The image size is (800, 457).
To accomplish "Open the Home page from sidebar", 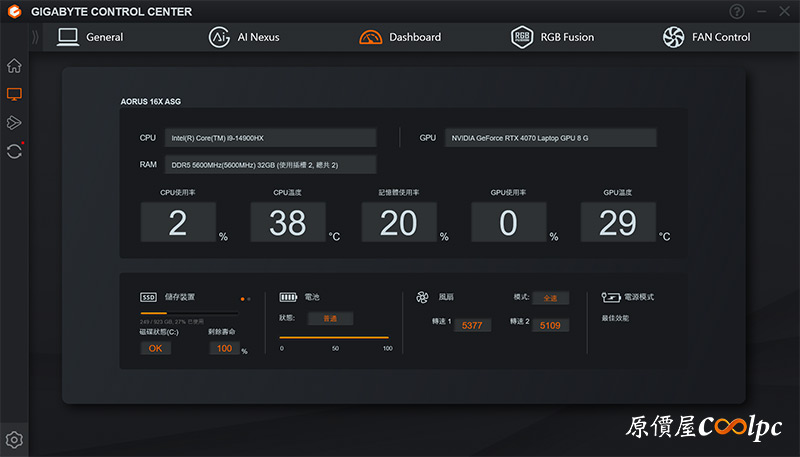I will pos(14,65).
